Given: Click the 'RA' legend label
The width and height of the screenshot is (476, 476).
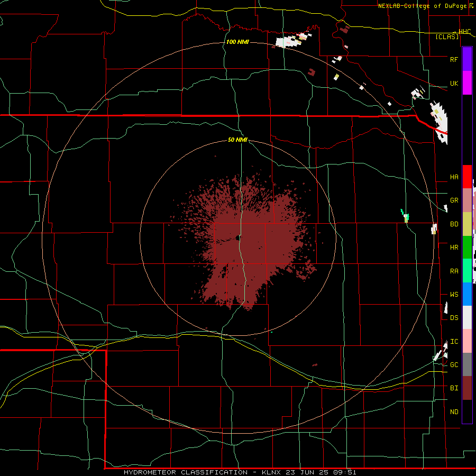Looking at the screenshot, I should (454, 271).
